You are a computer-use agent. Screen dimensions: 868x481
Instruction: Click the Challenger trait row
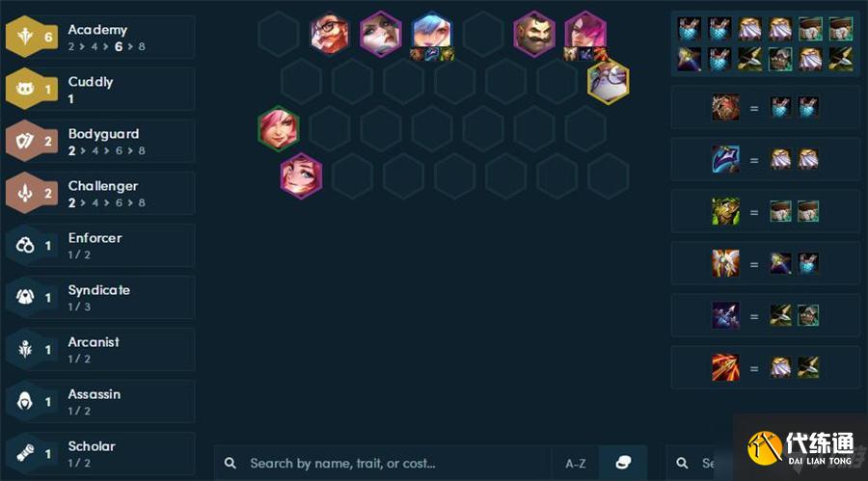pos(100,193)
